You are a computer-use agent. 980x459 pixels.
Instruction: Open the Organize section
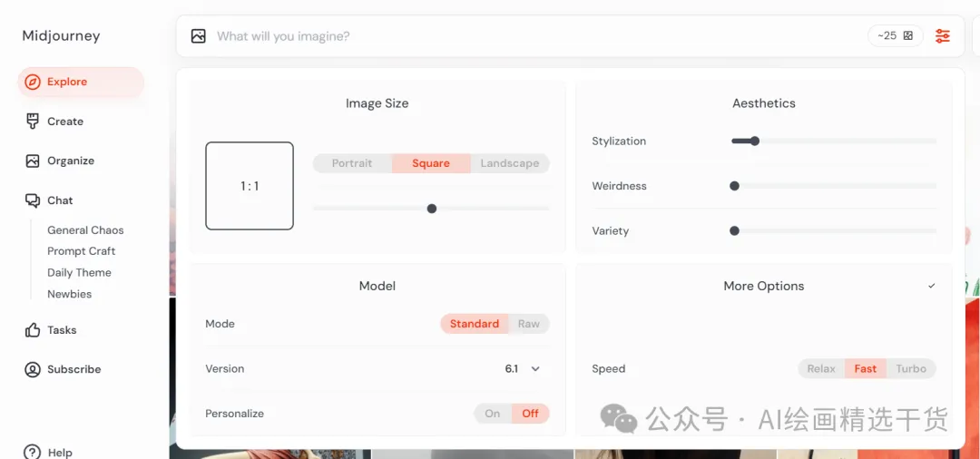click(71, 161)
